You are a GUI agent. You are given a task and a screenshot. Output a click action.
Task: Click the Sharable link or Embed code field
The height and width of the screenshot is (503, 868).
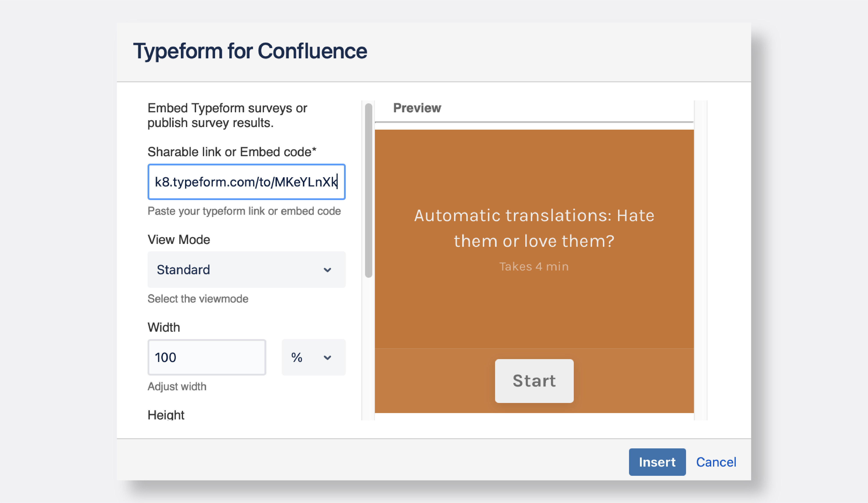246,182
